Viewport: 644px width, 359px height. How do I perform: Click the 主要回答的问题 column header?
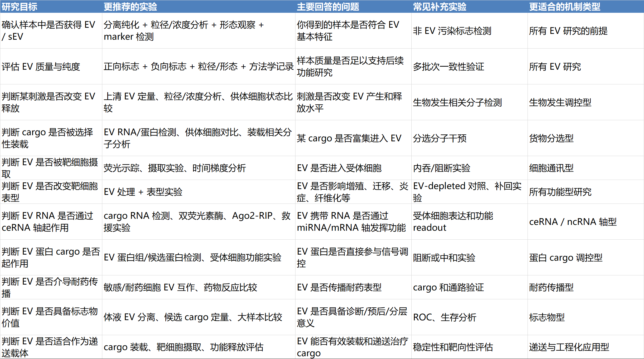click(328, 7)
